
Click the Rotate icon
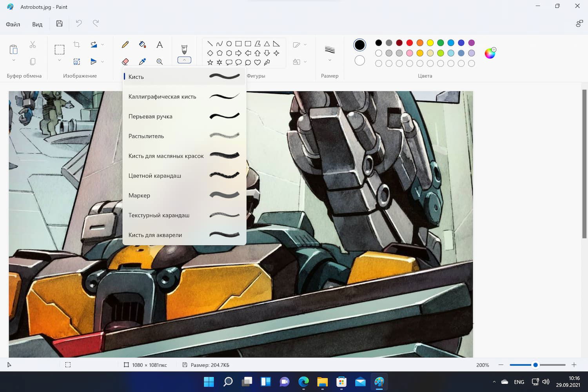(x=94, y=45)
